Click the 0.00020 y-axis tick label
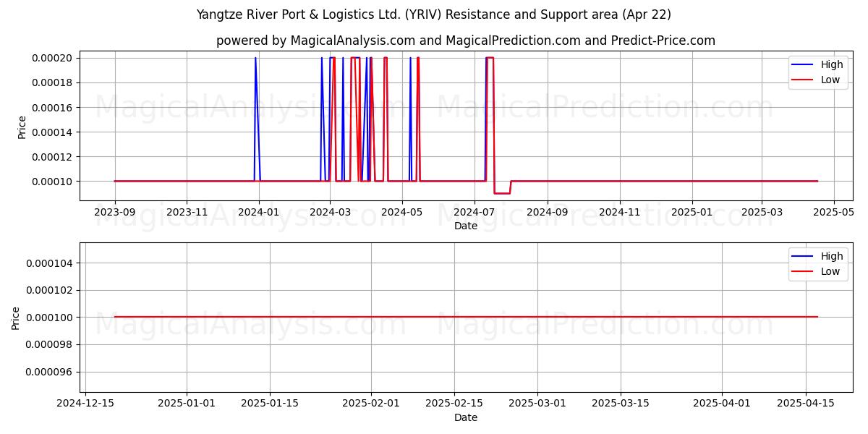This screenshot has width=868, height=434. coord(53,59)
